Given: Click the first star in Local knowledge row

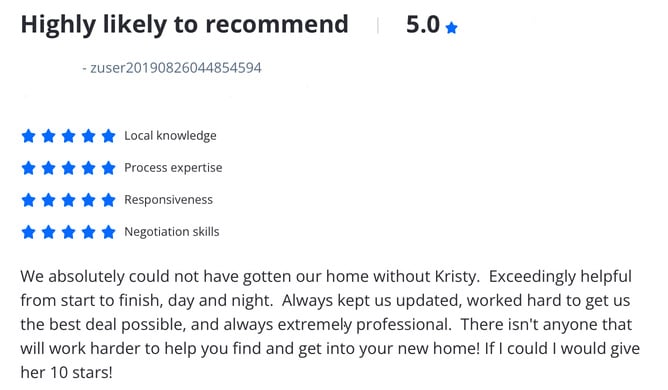Looking at the screenshot, I should 29,136.
